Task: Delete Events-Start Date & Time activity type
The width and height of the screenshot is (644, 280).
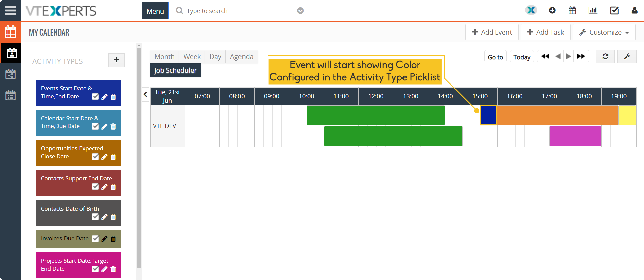Action: click(113, 97)
